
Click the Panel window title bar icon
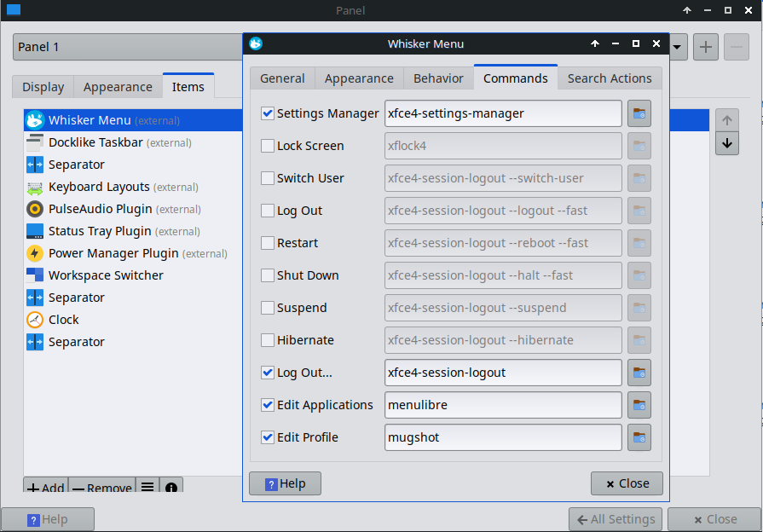coord(14,9)
